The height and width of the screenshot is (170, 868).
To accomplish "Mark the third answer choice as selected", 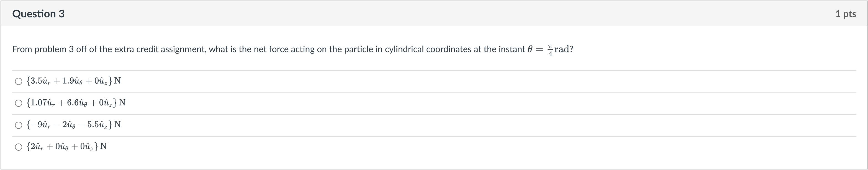I will point(19,125).
